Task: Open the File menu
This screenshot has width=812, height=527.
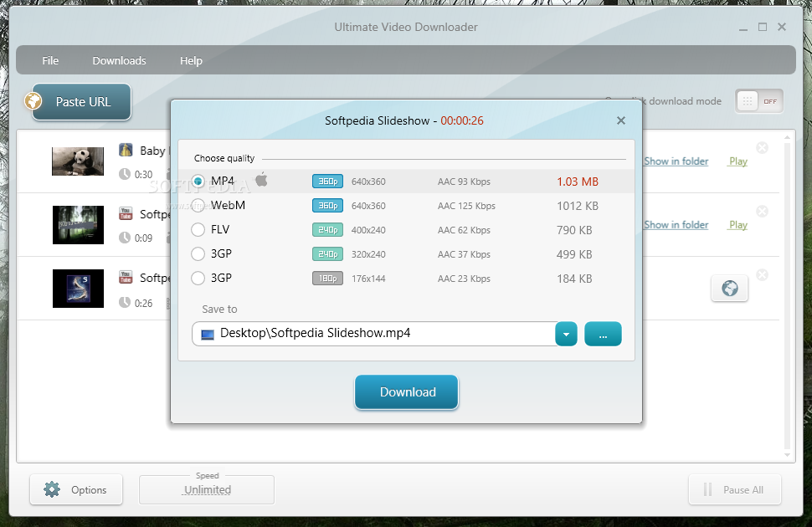Action: [50, 61]
